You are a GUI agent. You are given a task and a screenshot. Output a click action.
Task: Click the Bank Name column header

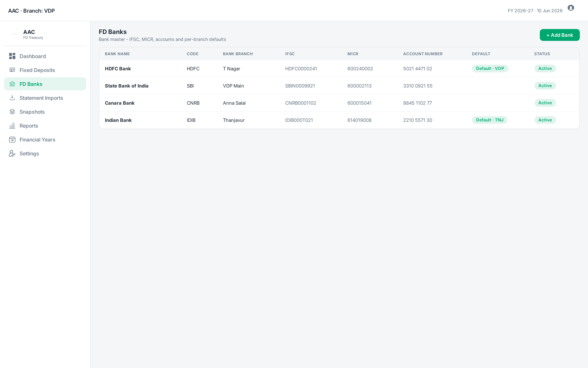pyautogui.click(x=117, y=54)
